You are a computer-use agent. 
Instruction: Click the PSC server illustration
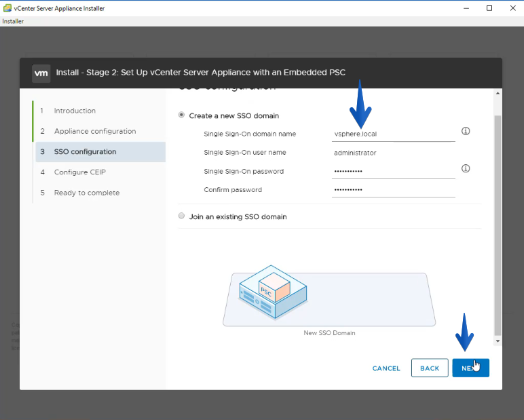273,292
